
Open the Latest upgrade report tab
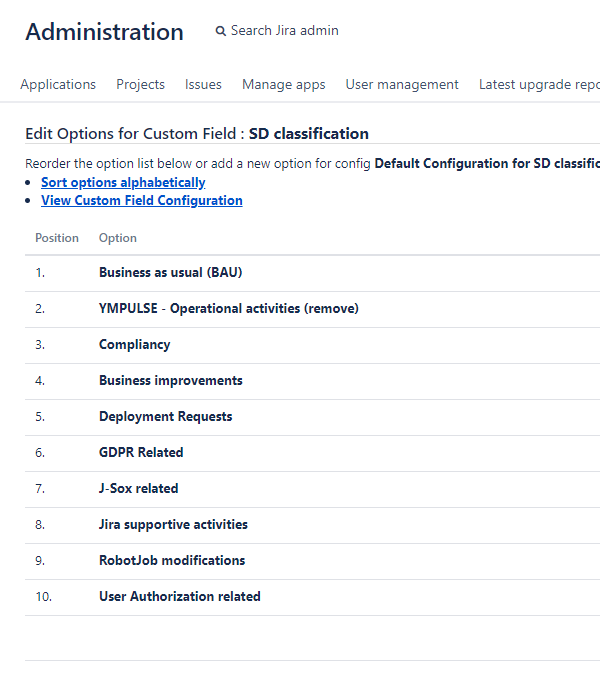pos(539,84)
